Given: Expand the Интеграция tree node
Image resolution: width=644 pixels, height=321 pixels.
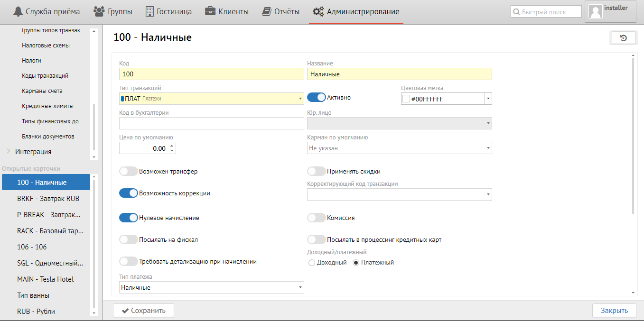Looking at the screenshot, I should click(9, 152).
